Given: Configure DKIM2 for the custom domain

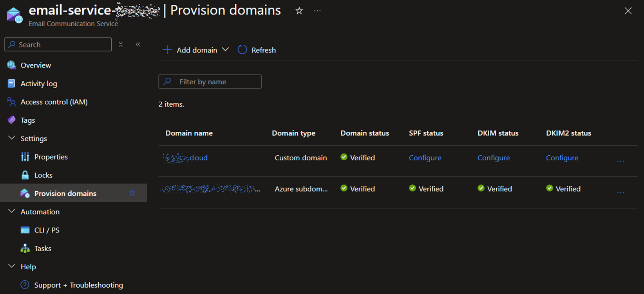Looking at the screenshot, I should tap(562, 158).
